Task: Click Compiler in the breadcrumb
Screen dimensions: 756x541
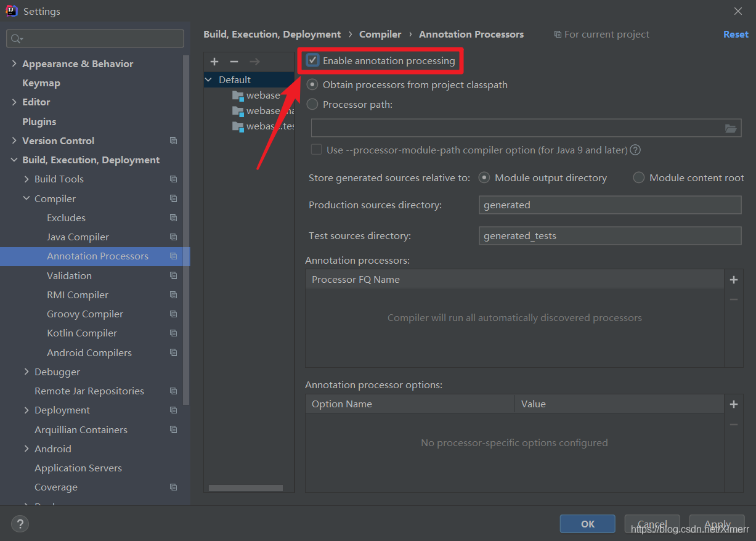Action: (380, 35)
